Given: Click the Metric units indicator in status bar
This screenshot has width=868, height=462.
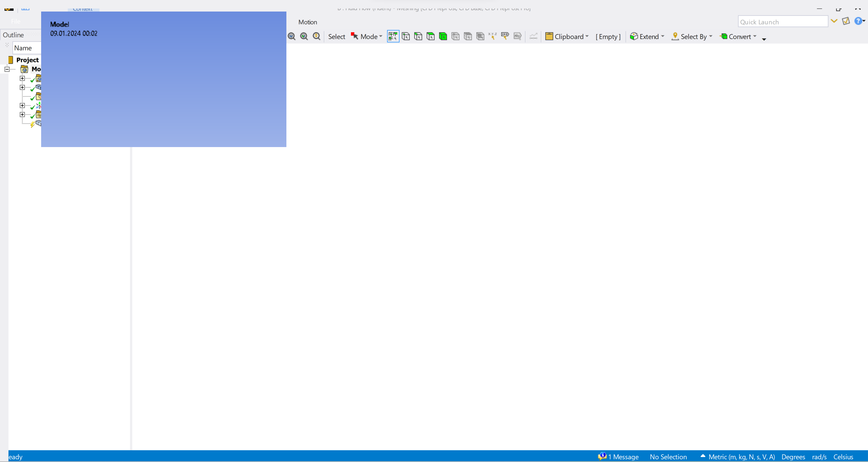Looking at the screenshot, I should [741, 457].
